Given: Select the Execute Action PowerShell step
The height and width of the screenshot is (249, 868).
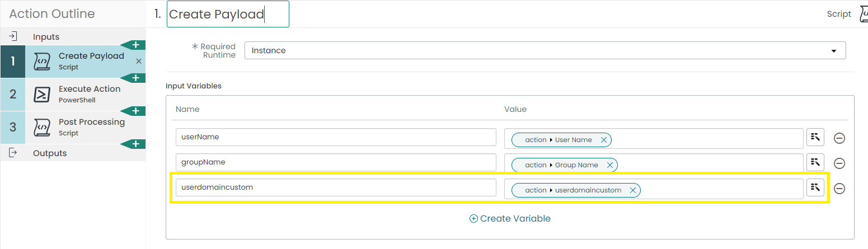Looking at the screenshot, I should 73,94.
